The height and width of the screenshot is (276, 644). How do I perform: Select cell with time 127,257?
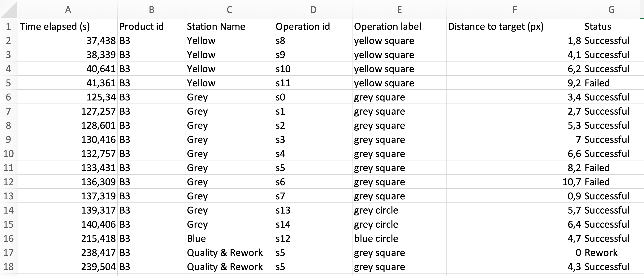click(x=68, y=111)
